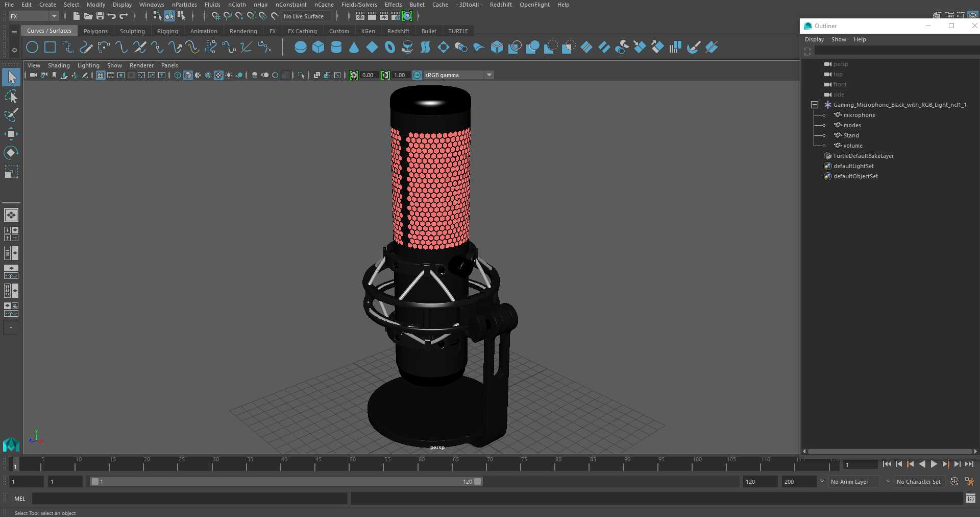Viewport: 980px width, 517px height.
Task: Select the Scale tool in the toolbox
Action: (x=11, y=172)
